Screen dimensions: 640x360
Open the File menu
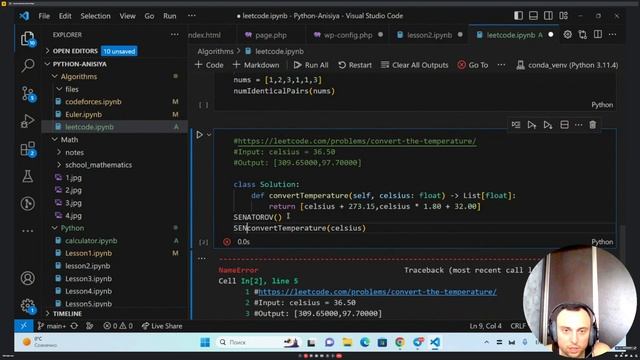tap(44, 16)
